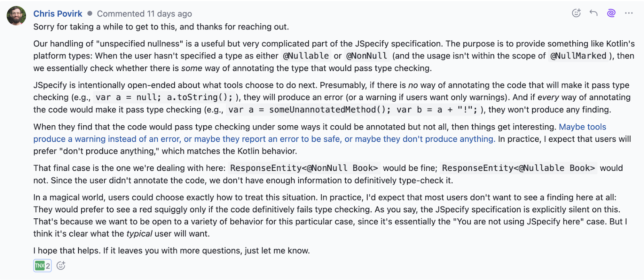Image resolution: width=644 pixels, height=280 pixels.
Task: Click the gray status dot beside author name
Action: 90,13
